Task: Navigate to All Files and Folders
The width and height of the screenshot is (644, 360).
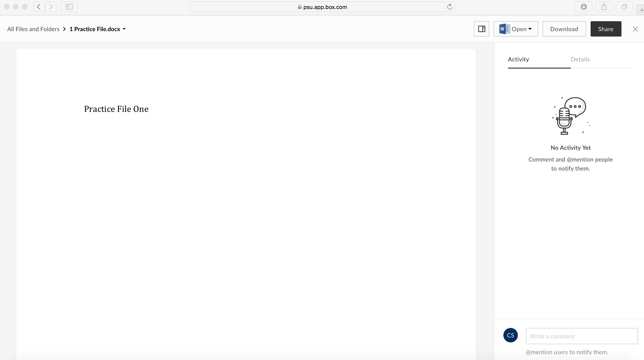Action: 33,29
